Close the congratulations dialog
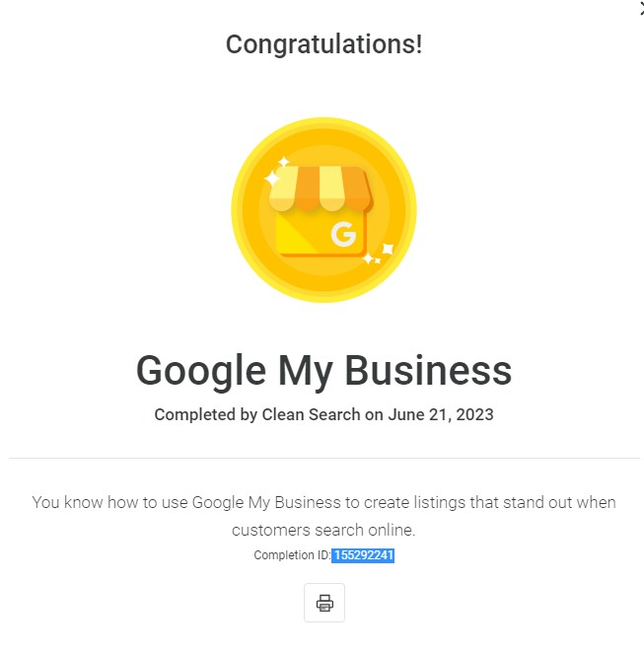This screenshot has width=644, height=654. click(641, 8)
